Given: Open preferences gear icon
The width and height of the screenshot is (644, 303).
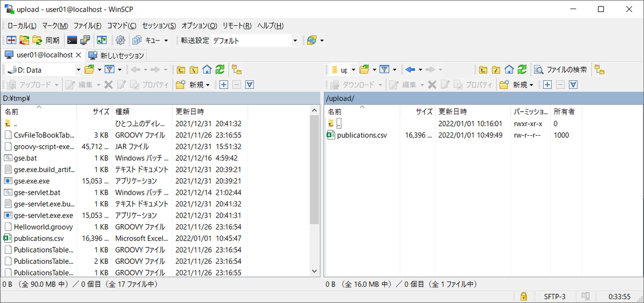Looking at the screenshot, I should point(120,40).
